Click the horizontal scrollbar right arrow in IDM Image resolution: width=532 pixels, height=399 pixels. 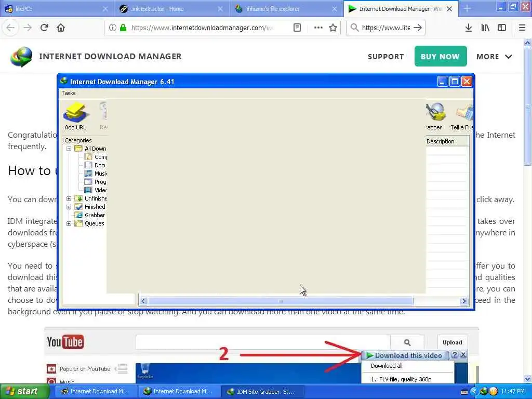464,301
